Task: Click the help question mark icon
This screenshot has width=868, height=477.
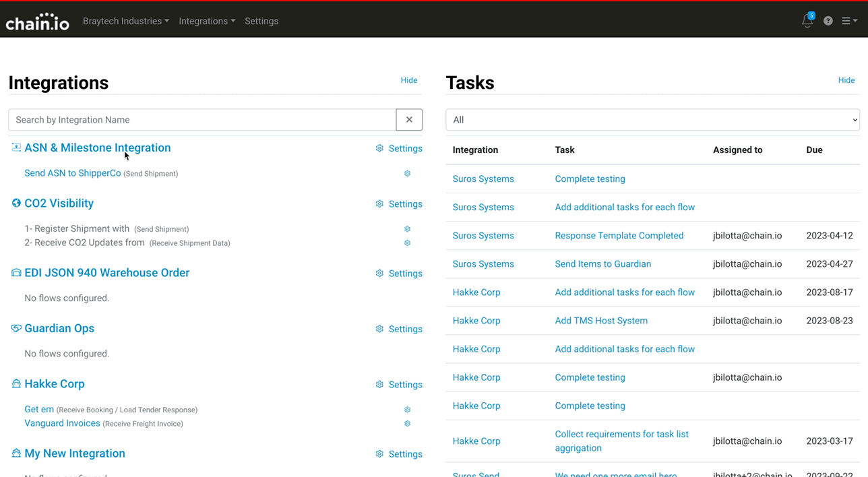Action: (x=828, y=21)
